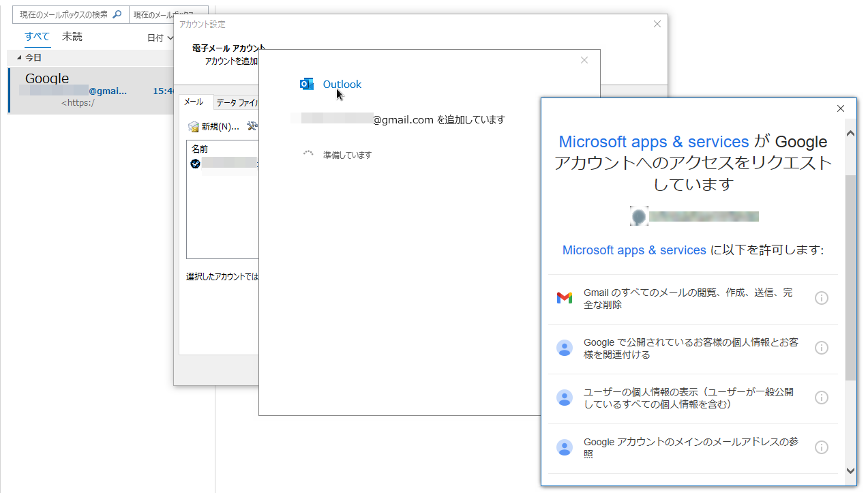Click the Google consent scrollbar down arrow
This screenshot has height=493, width=868.
[850, 470]
